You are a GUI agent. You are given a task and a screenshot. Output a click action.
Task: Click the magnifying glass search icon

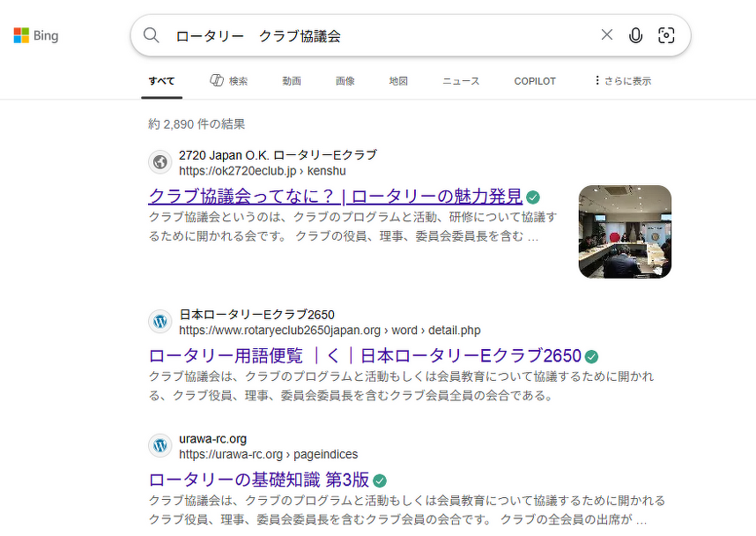(x=152, y=35)
